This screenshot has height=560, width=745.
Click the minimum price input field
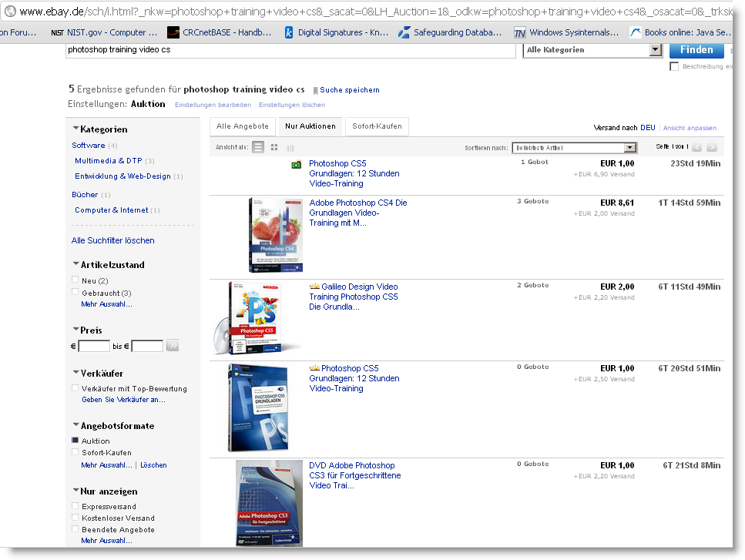94,346
